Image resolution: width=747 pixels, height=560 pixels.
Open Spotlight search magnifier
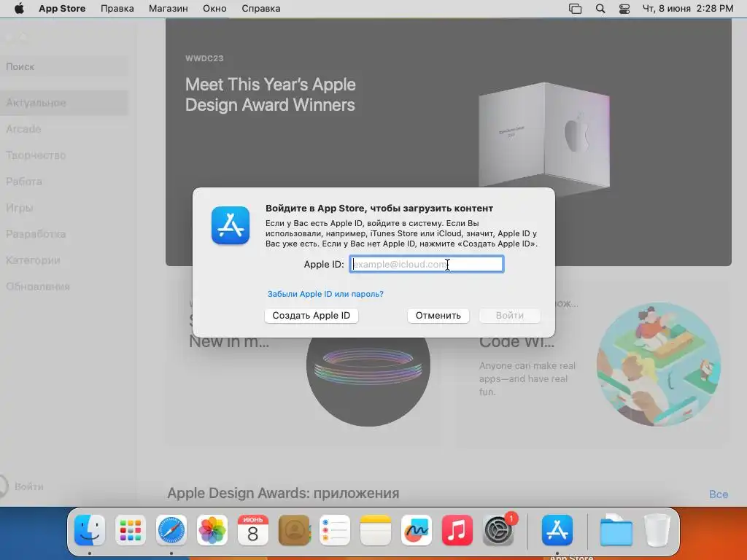pyautogui.click(x=600, y=9)
